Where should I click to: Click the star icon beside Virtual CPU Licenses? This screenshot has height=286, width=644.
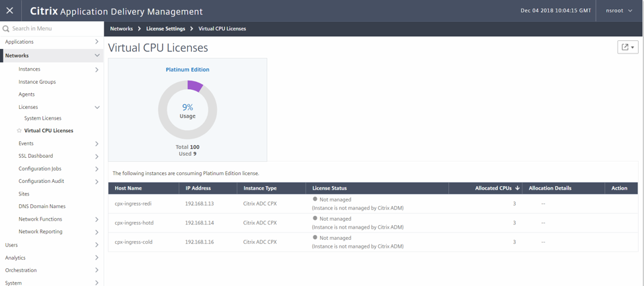pyautogui.click(x=19, y=131)
